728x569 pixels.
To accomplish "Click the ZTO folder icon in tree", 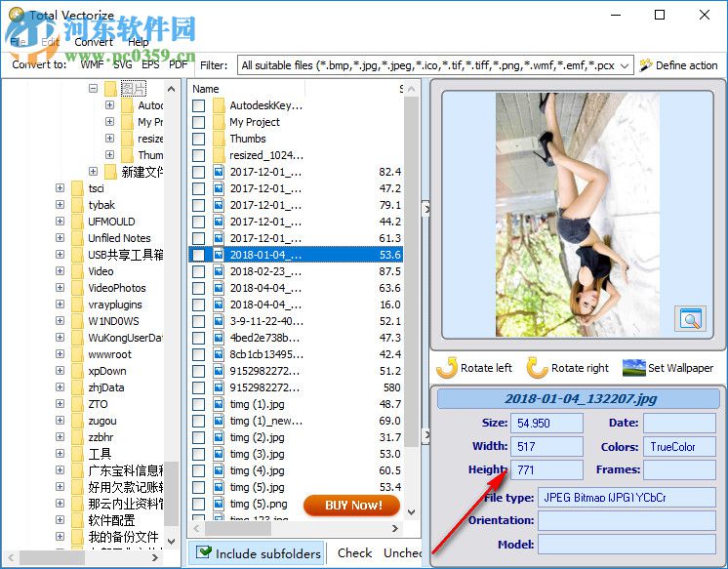I will 77,404.
